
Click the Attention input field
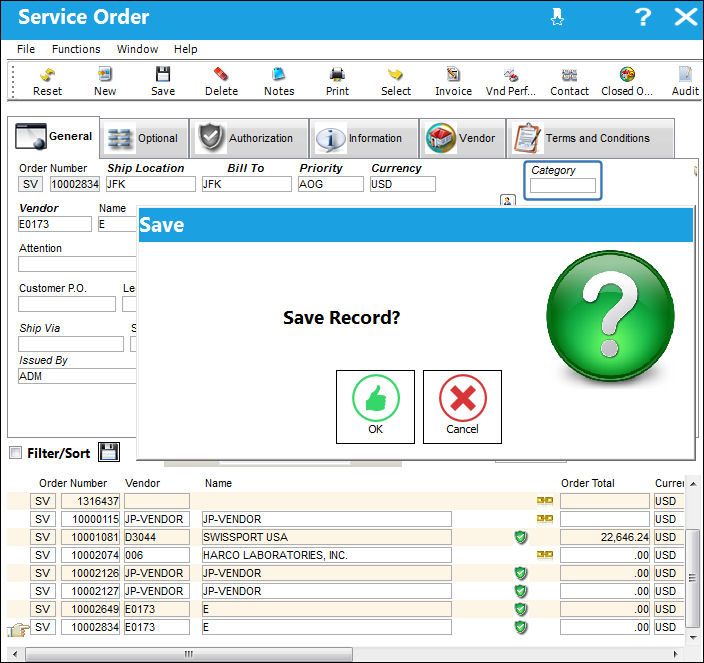click(77, 264)
